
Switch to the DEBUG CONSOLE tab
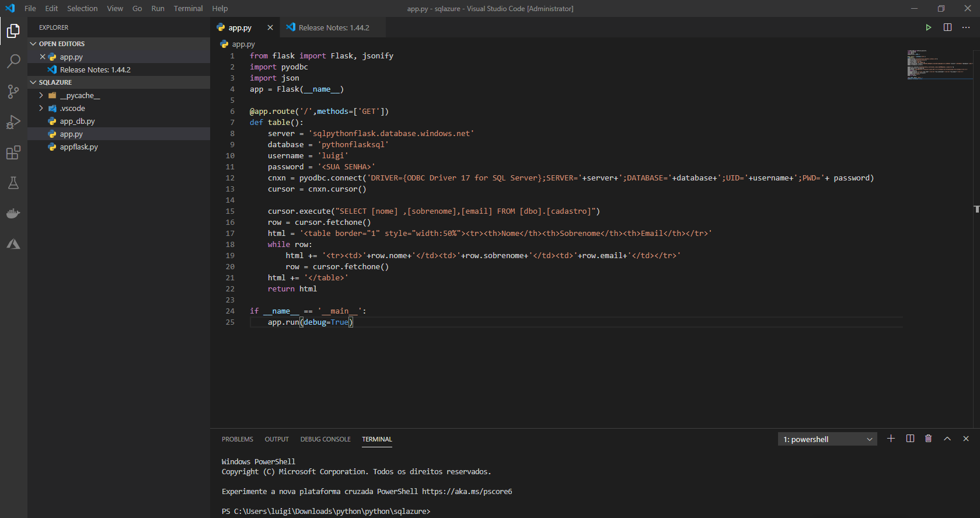[x=326, y=439]
